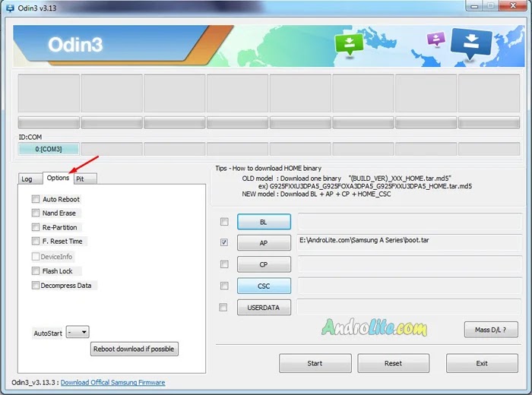Select the Options tab

[58, 178]
